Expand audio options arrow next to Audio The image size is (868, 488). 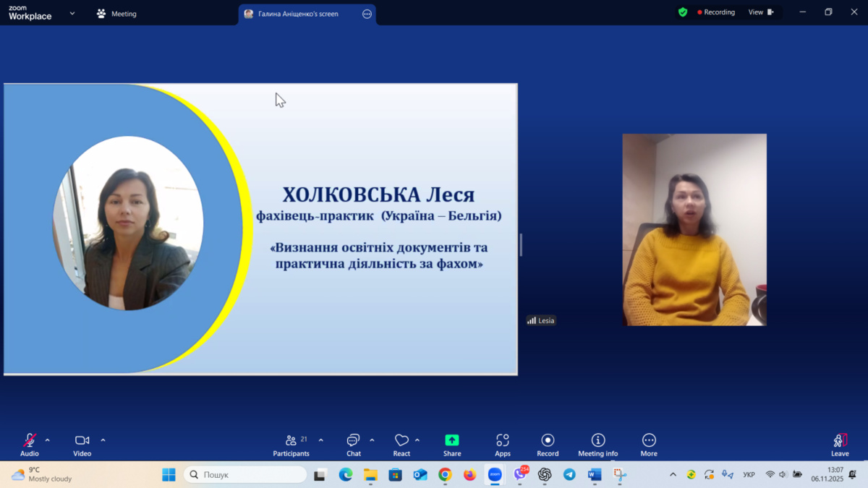point(48,440)
